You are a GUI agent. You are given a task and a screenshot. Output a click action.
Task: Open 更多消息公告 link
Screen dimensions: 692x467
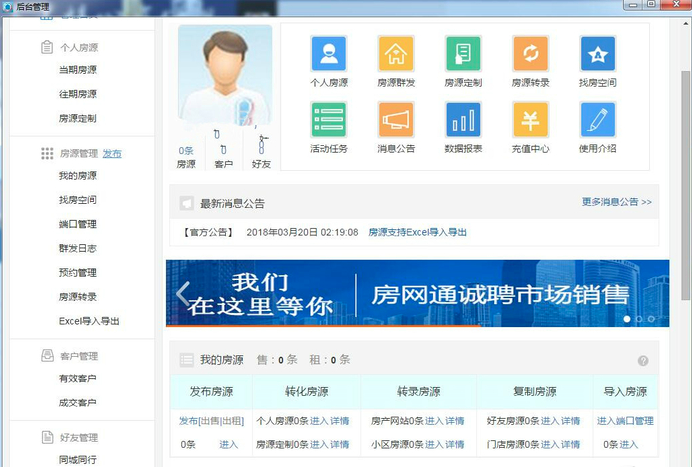pyautogui.click(x=616, y=202)
